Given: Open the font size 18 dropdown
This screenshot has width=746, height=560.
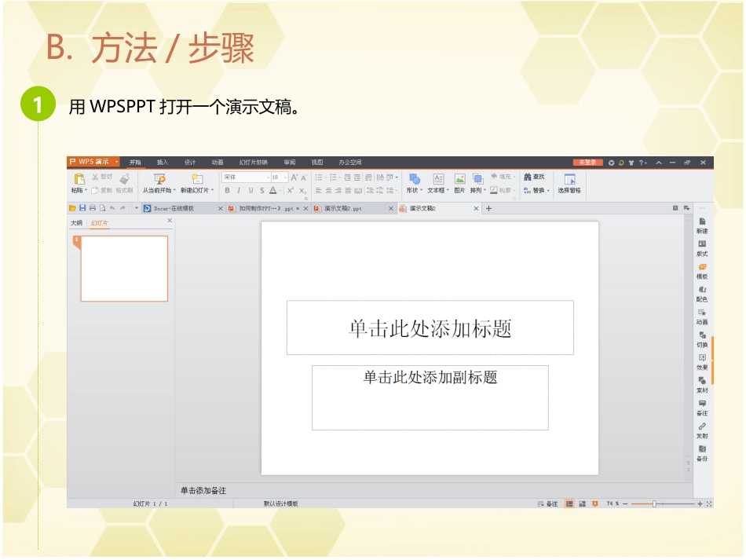Looking at the screenshot, I should 285,177.
